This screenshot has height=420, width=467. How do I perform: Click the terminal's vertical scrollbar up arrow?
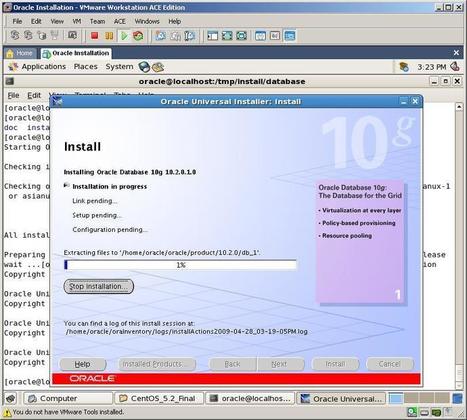(x=459, y=107)
